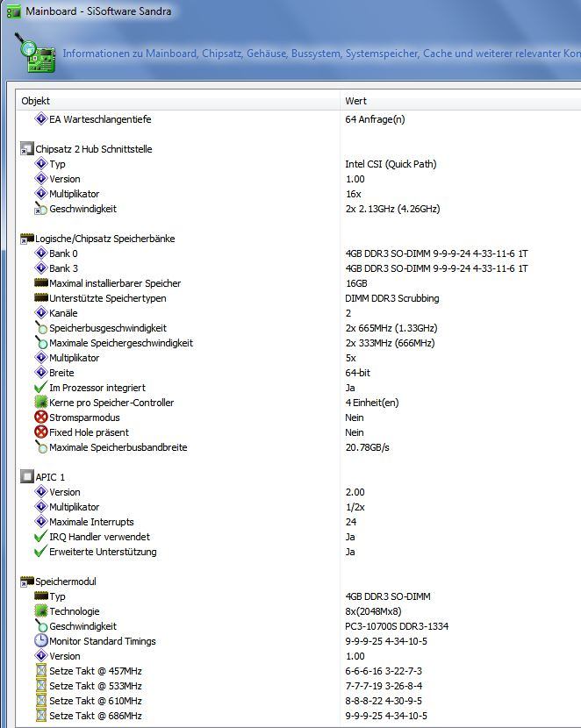This screenshot has width=581, height=728.
Task: Click the value 8x(2048Mx8)
Action: pos(373,611)
